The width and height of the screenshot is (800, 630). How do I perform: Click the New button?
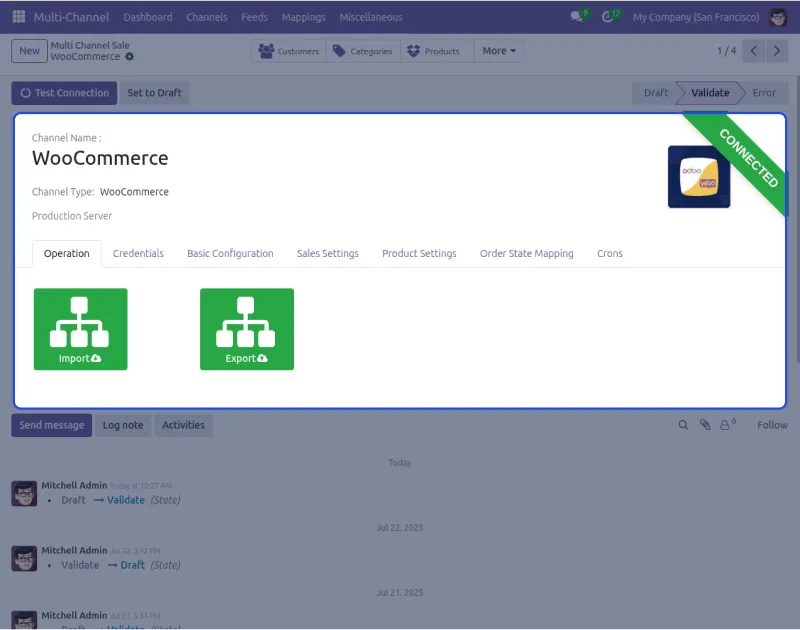point(29,50)
